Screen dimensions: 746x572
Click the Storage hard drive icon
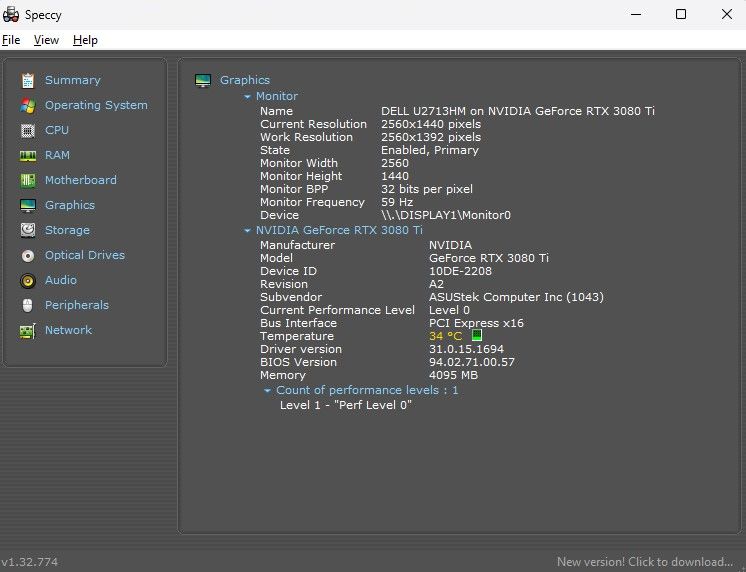(x=28, y=230)
